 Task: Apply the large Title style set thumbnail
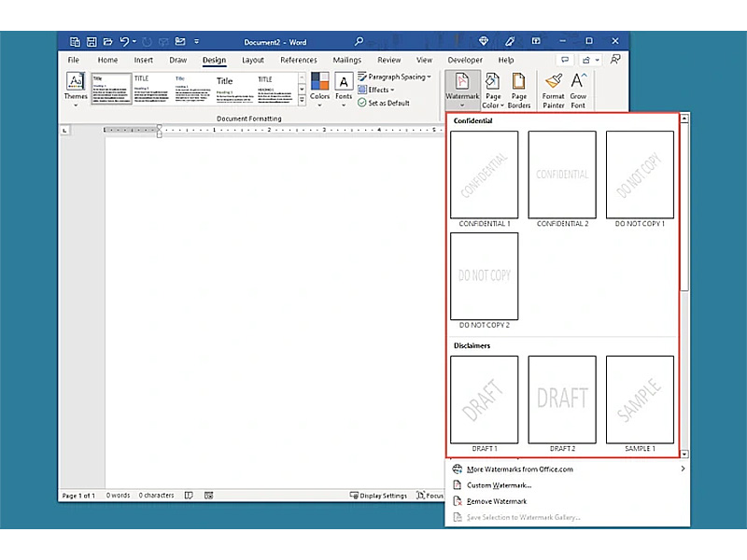click(x=235, y=88)
